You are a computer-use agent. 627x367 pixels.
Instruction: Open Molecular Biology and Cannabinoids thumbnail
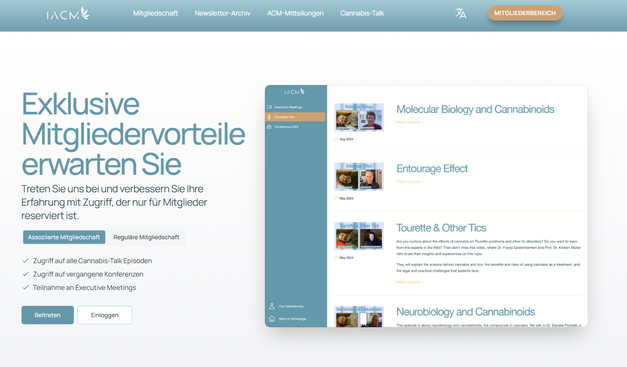pos(359,118)
